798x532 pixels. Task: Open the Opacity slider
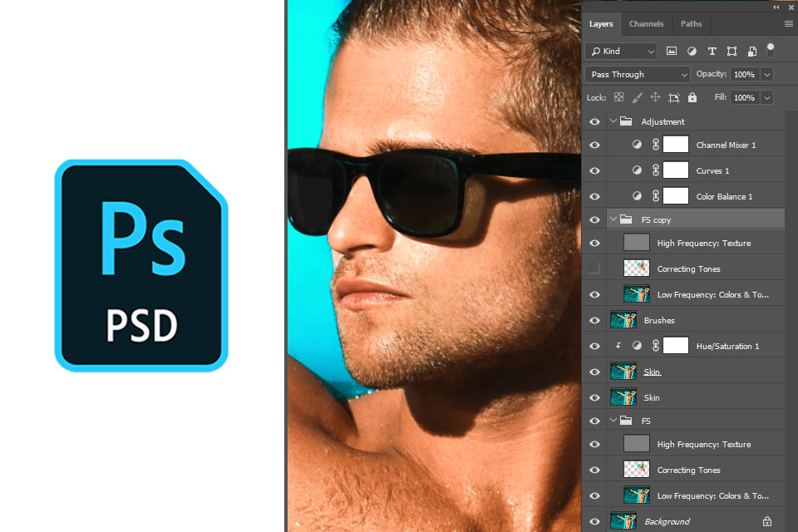[x=766, y=74]
